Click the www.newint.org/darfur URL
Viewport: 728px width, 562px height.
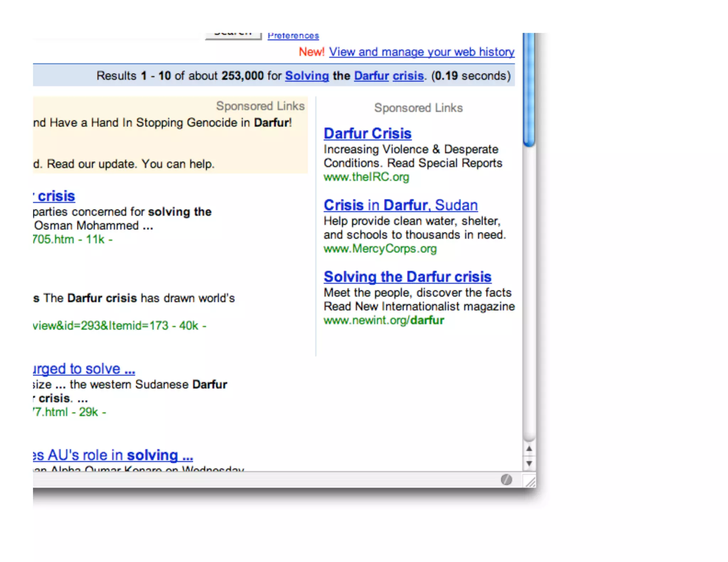(x=384, y=320)
